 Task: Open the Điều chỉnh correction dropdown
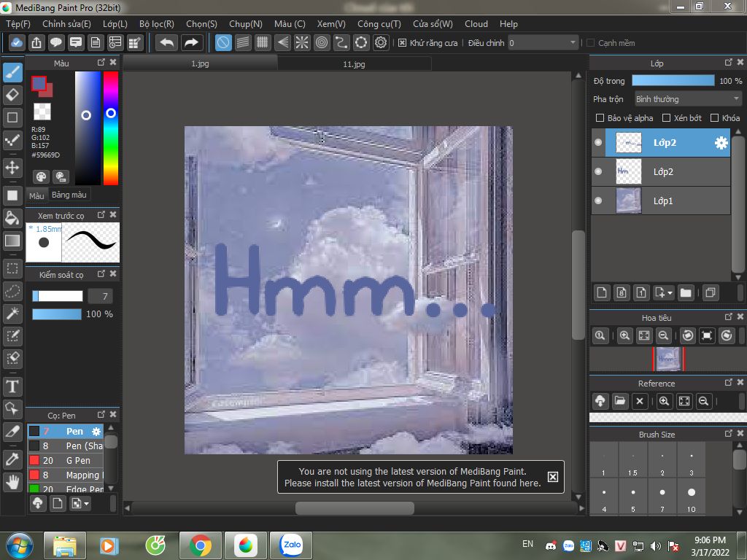tap(543, 43)
